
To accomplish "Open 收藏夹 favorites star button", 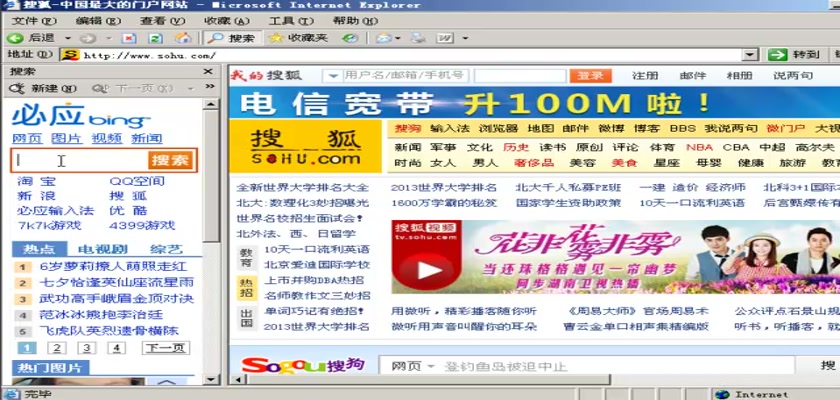I will pos(298,38).
